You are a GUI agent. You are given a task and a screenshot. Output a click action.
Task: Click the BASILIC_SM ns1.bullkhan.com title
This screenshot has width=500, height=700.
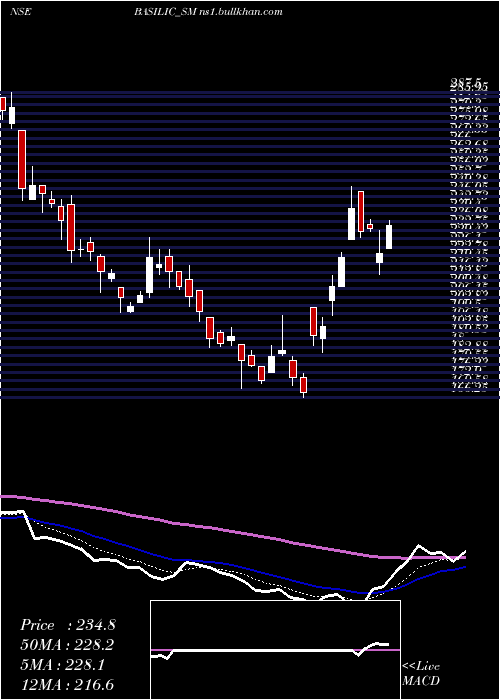(208, 12)
